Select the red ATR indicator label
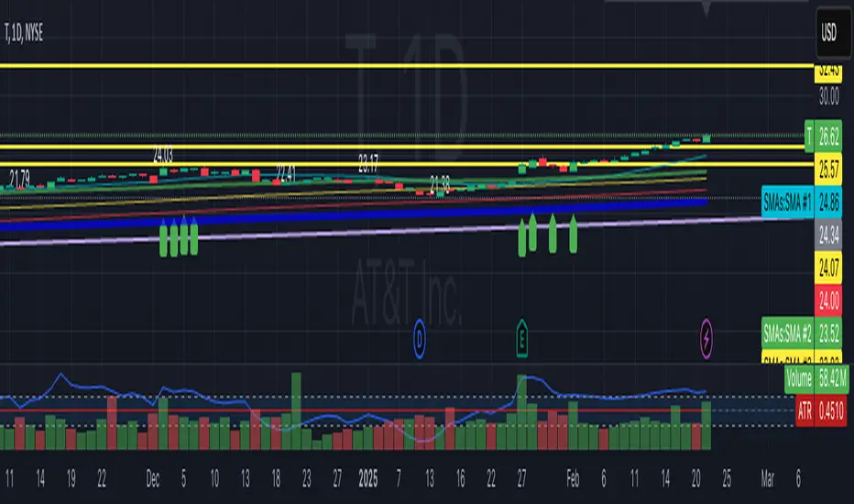Image resolution: width=854 pixels, height=504 pixels. pos(805,411)
